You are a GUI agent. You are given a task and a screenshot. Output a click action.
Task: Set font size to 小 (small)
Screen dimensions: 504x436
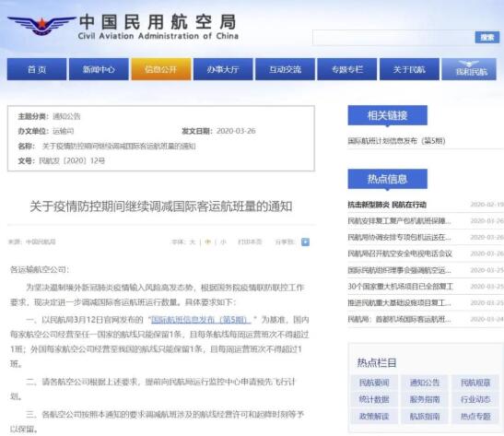223,242
